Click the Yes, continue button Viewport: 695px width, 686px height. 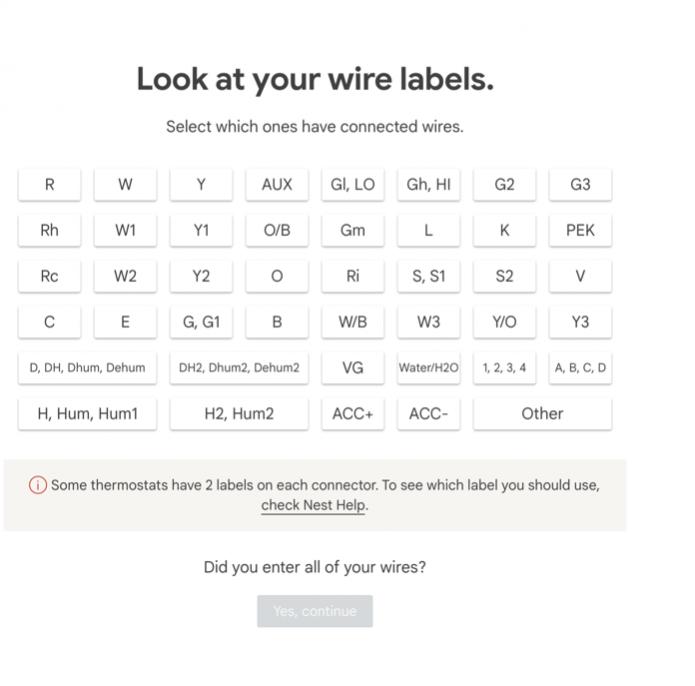coord(315,611)
